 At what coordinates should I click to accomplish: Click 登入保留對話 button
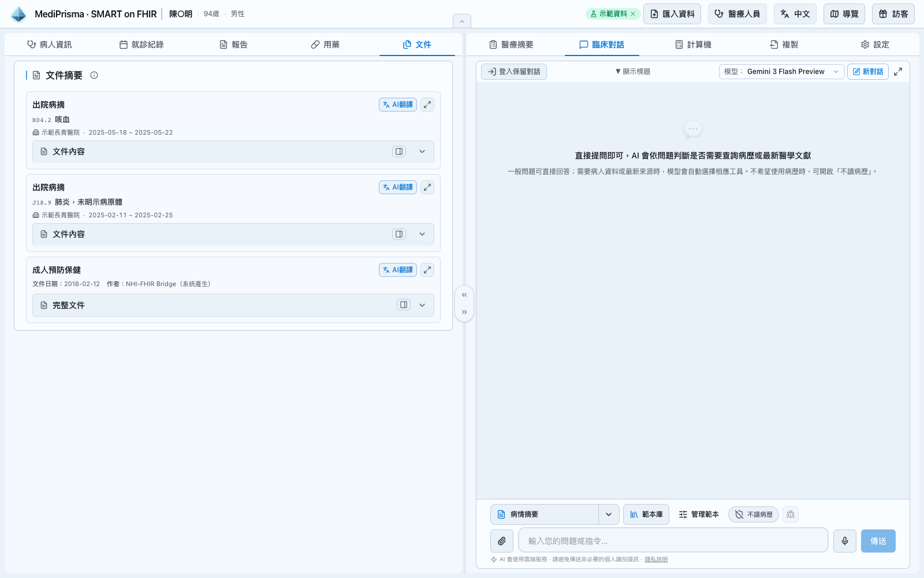point(514,72)
